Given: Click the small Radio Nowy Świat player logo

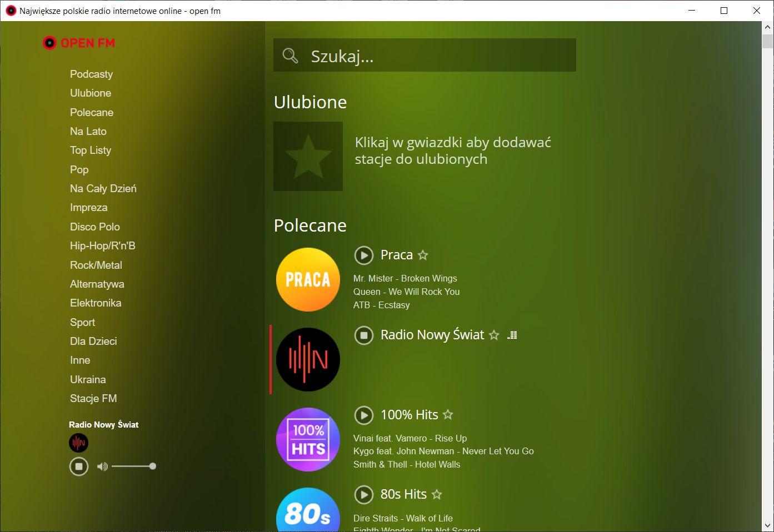Looking at the screenshot, I should pos(79,443).
